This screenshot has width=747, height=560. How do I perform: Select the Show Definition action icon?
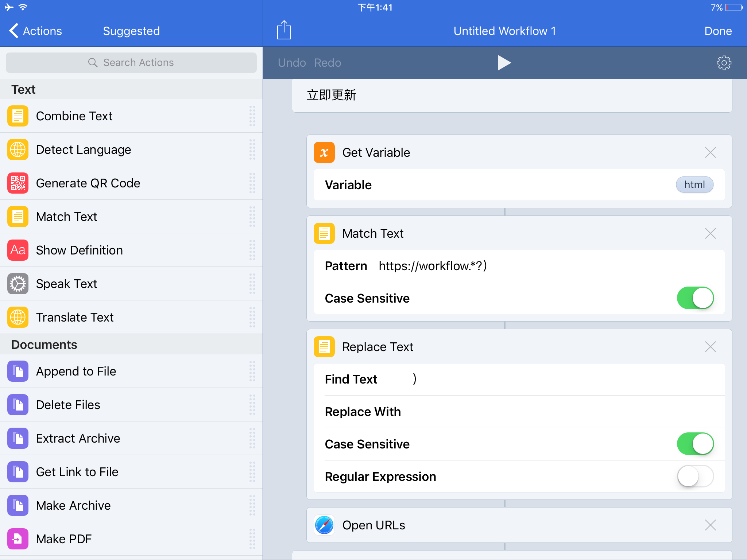click(x=18, y=250)
